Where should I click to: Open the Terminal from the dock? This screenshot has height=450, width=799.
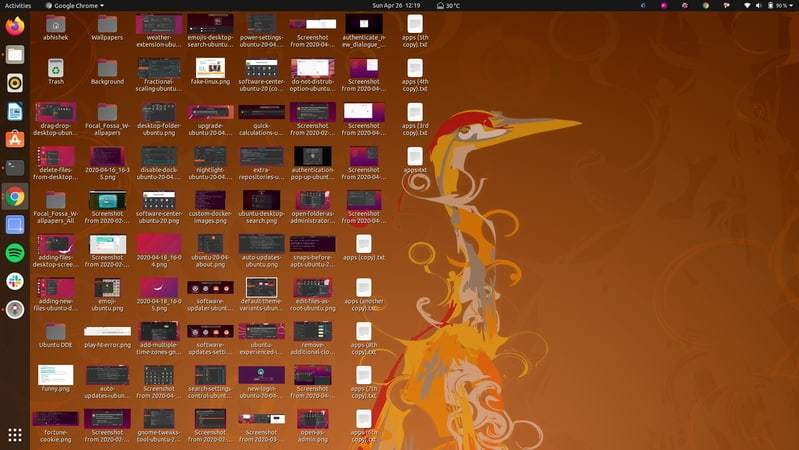[14, 168]
